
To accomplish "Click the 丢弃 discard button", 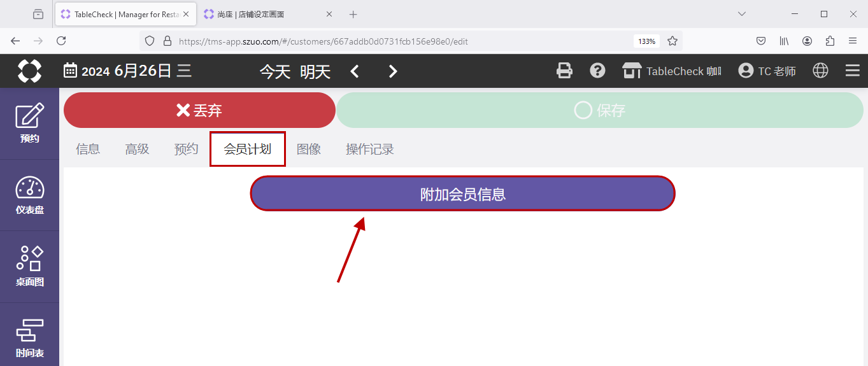I will pos(199,110).
